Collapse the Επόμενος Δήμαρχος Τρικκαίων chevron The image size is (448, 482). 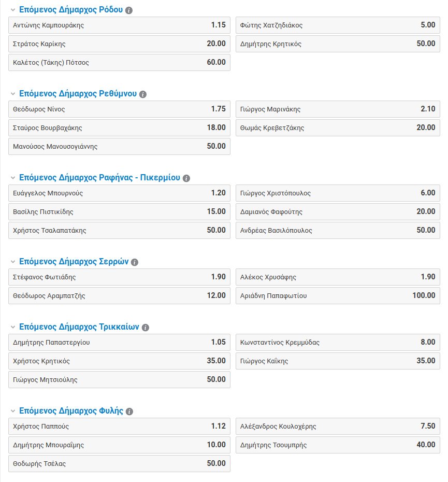(12, 327)
